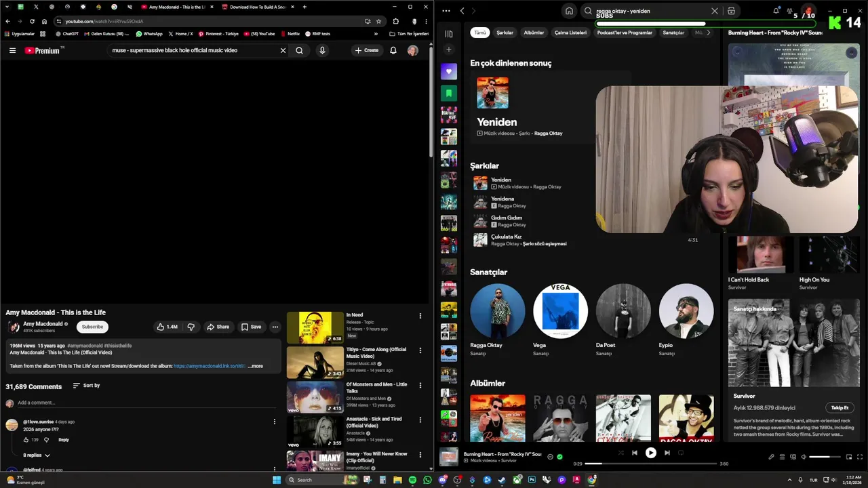Open the YouTube hamburger guide menu

(x=12, y=50)
